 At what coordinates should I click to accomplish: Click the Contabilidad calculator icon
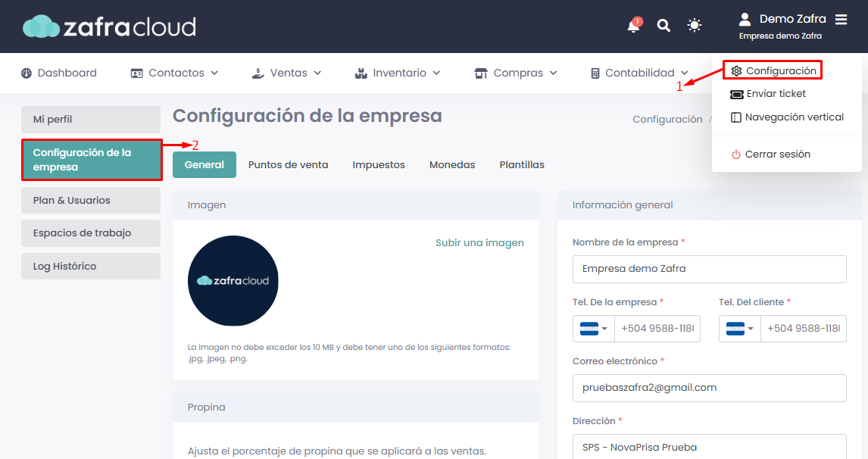pos(595,73)
